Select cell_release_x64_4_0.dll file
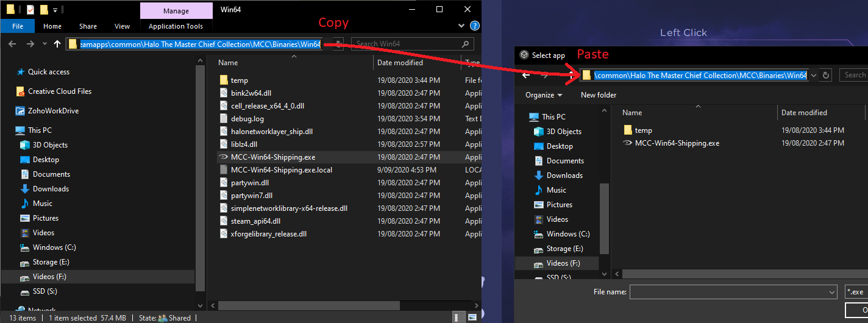Screen dimensions: 868x323 coord(267,106)
